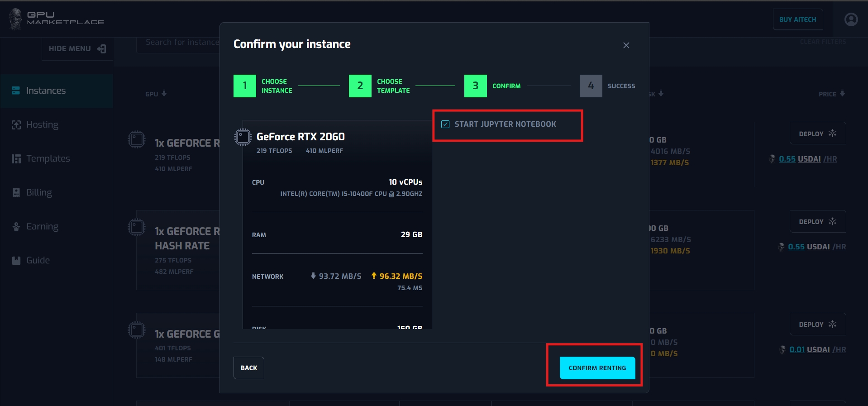
Task: Click the Back button
Action: [249, 368]
